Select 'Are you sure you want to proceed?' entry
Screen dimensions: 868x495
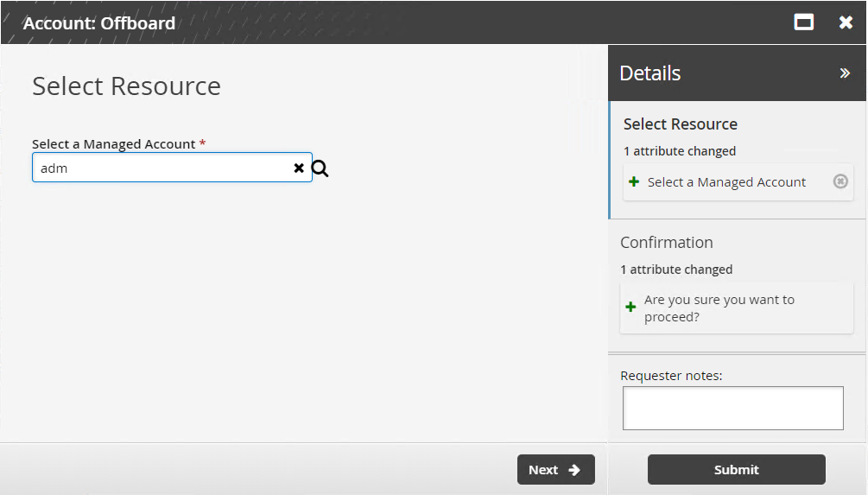(x=719, y=308)
